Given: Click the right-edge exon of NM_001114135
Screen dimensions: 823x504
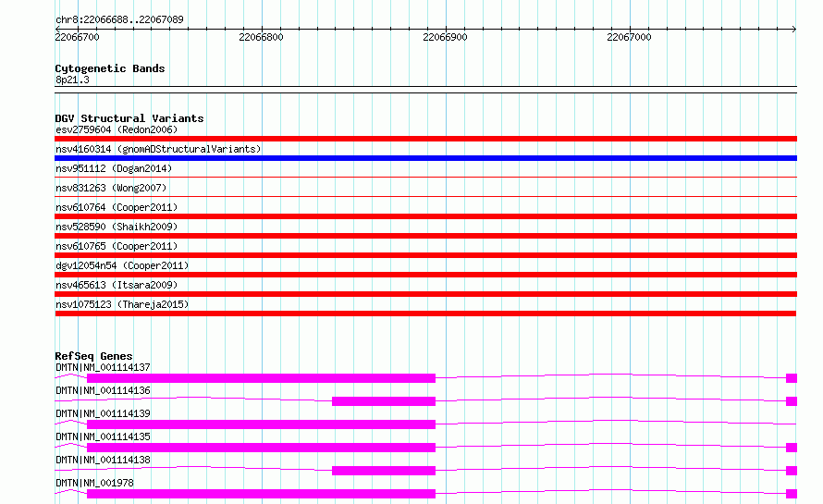Looking at the screenshot, I should click(x=792, y=448).
